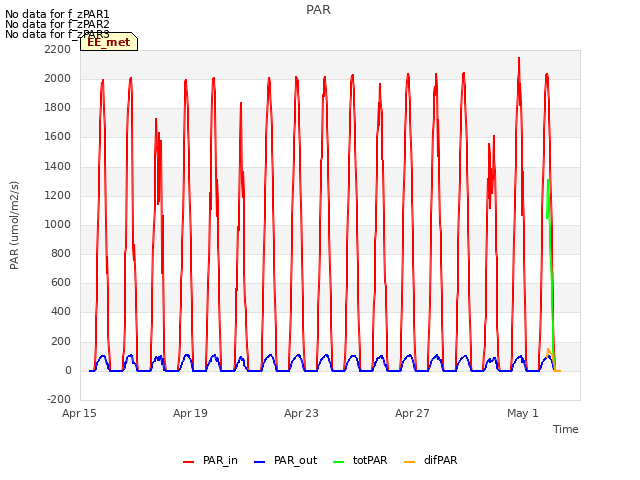
Task: Click the Apr 15 x-axis tick label
Action: [x=79, y=413]
